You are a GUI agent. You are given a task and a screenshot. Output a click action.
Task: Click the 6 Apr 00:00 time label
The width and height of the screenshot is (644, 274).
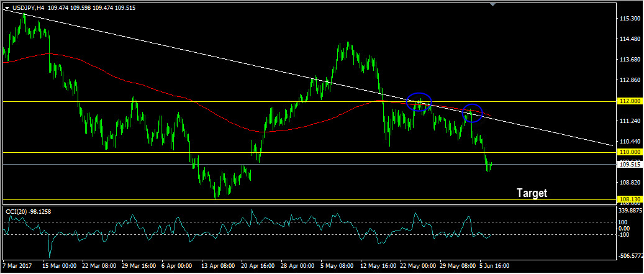(x=176, y=266)
